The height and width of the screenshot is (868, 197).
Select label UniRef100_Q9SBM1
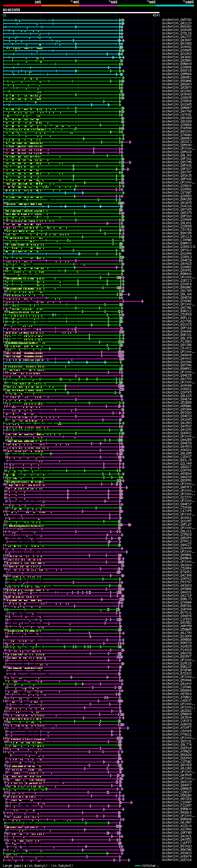point(177,555)
